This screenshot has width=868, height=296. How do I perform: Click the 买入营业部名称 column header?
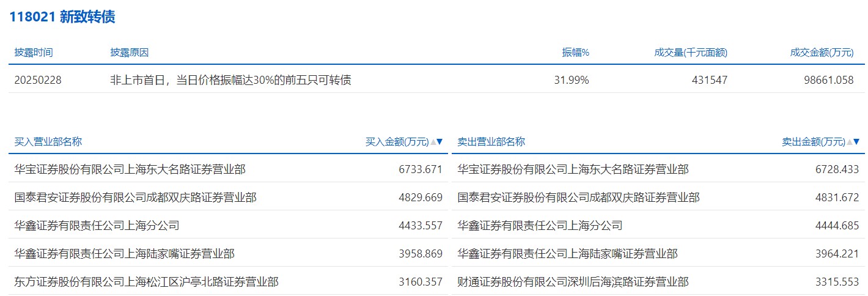(x=48, y=142)
